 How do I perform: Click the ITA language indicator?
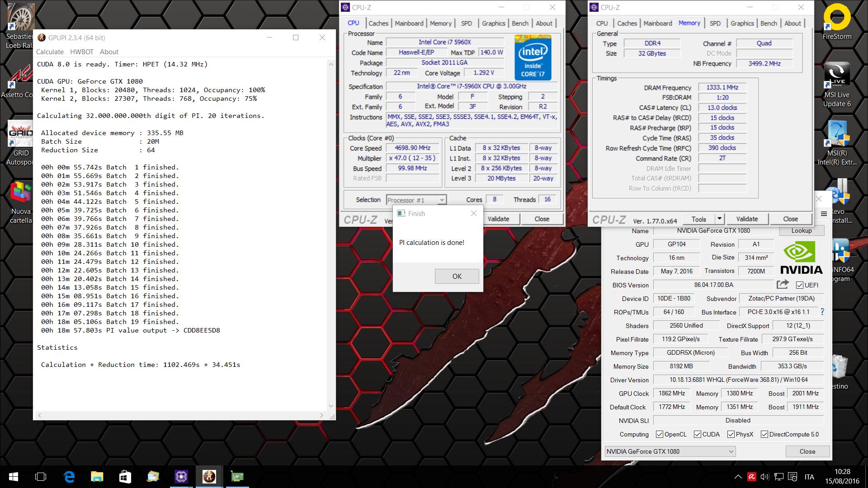pyautogui.click(x=809, y=477)
